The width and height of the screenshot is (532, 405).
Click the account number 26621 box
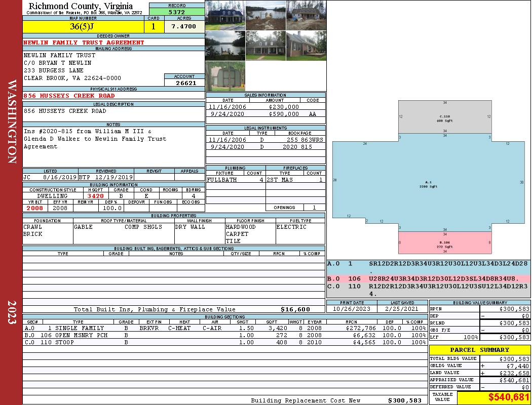coord(184,83)
